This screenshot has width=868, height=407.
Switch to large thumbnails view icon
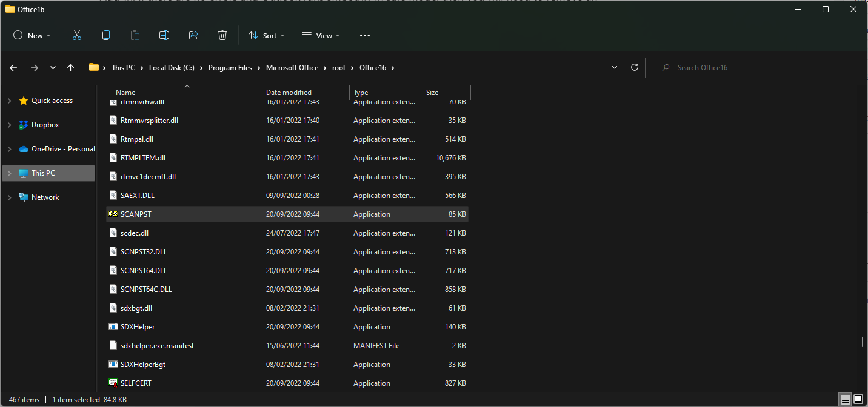[x=858, y=399]
